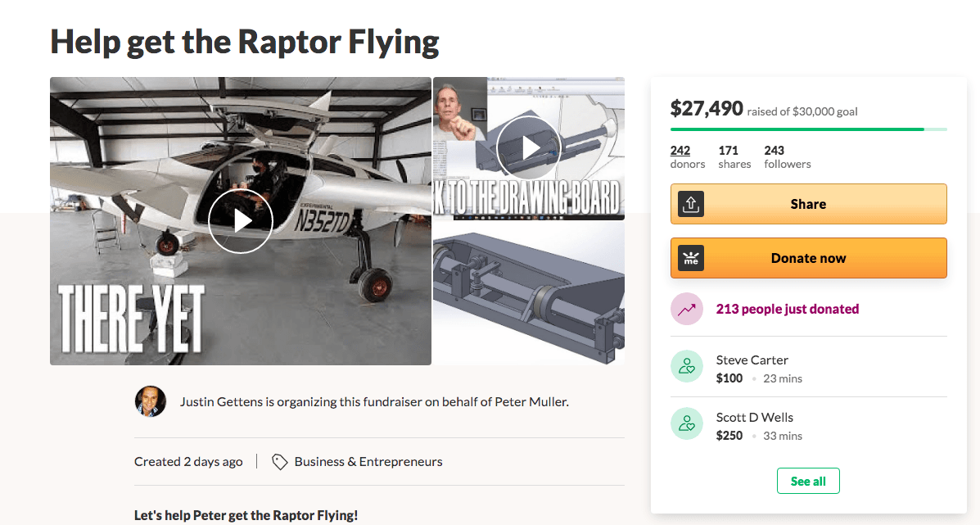This screenshot has width=980, height=525.
Task: Click Scott D Wells' donor avatar icon
Action: pos(686,425)
